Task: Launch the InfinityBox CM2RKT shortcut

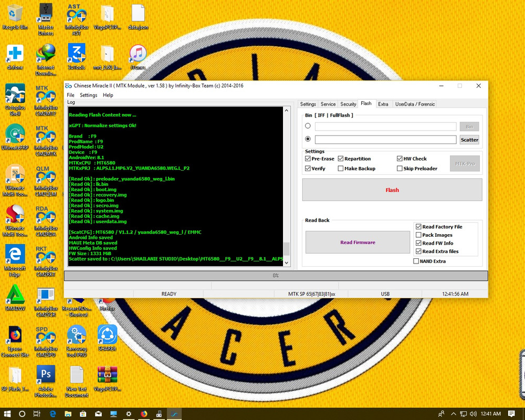Action: 46,260
